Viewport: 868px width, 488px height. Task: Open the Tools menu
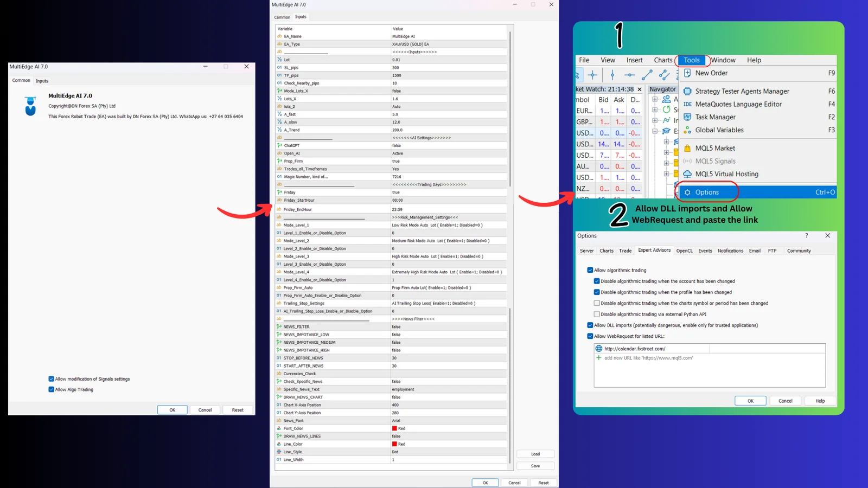point(692,60)
